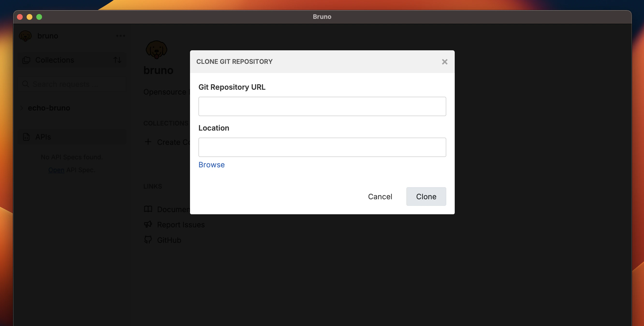Click inside the Location field
644x326 pixels.
click(x=322, y=147)
